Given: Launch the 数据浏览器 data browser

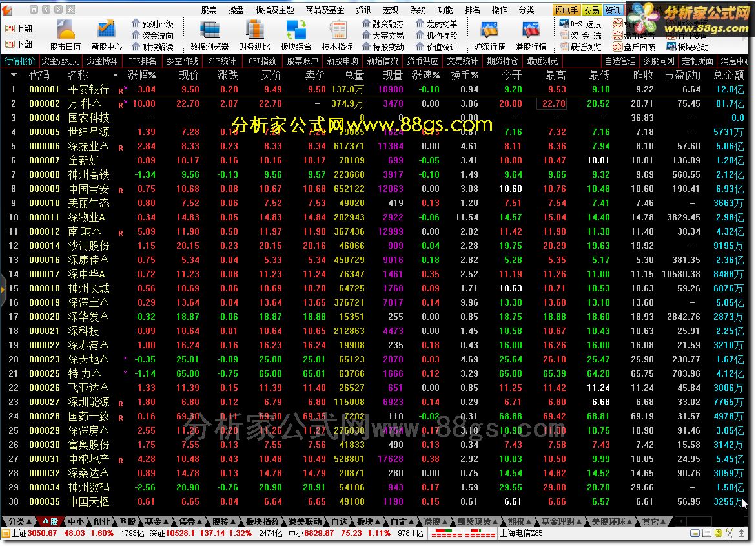Looking at the screenshot, I should point(209,36).
